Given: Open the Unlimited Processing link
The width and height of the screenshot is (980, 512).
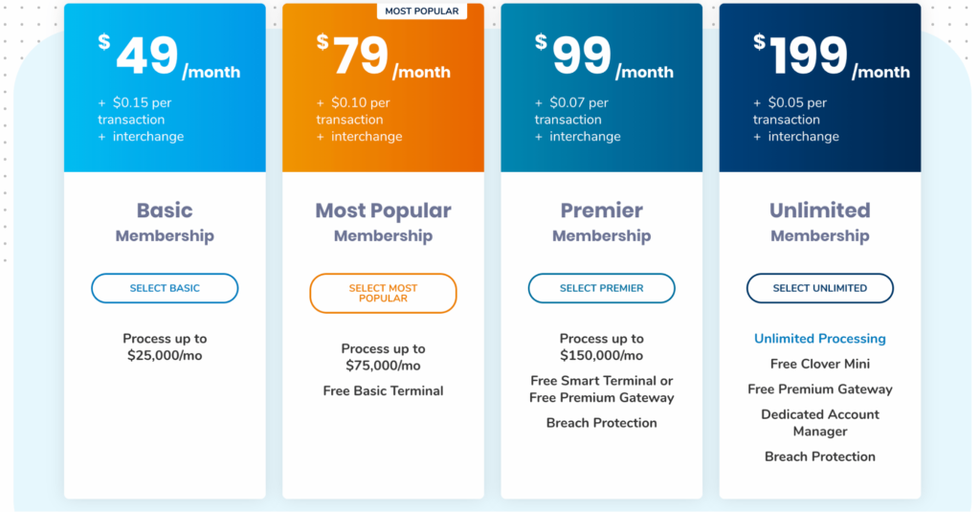Looking at the screenshot, I should pyautogui.click(x=820, y=339).
